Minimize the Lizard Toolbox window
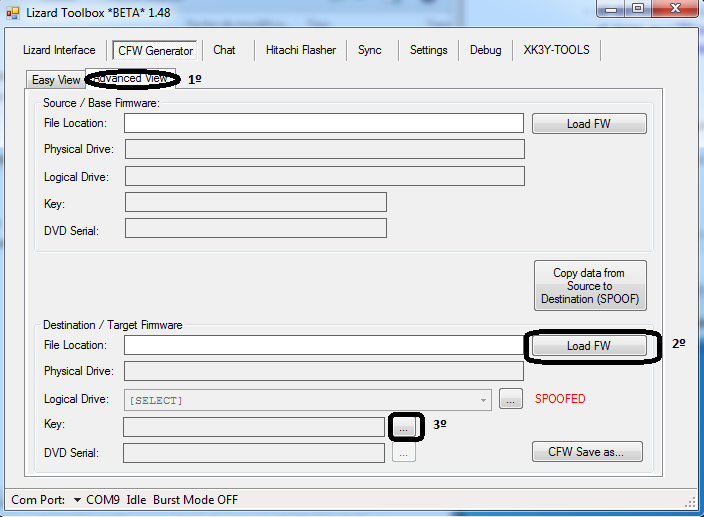Screen dimensions: 704x517 [611, 9]
